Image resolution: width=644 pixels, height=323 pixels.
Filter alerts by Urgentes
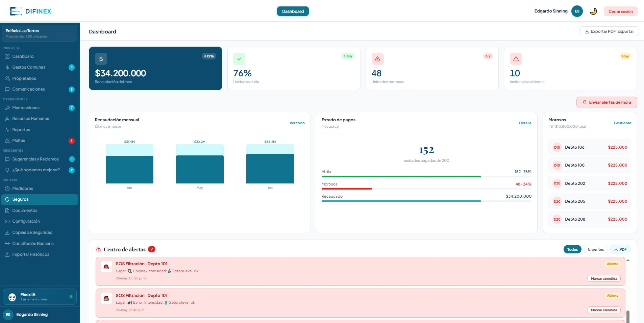(x=596, y=249)
